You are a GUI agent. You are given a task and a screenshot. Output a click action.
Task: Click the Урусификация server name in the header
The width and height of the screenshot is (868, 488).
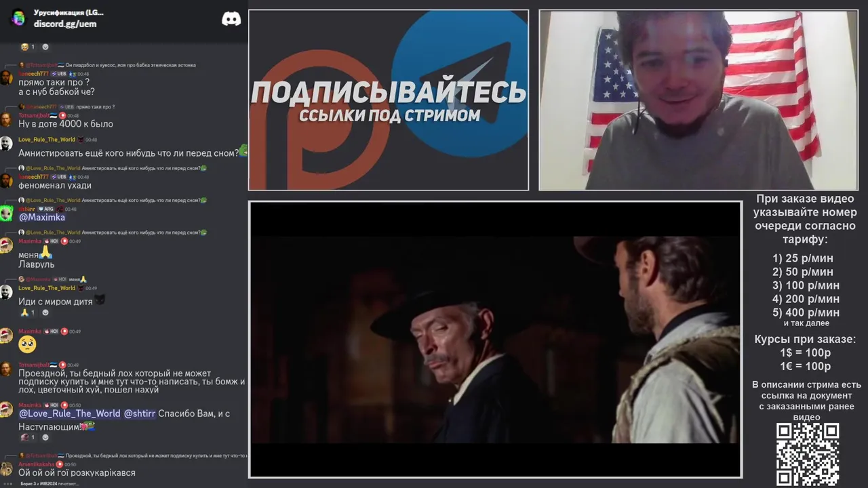(x=68, y=12)
